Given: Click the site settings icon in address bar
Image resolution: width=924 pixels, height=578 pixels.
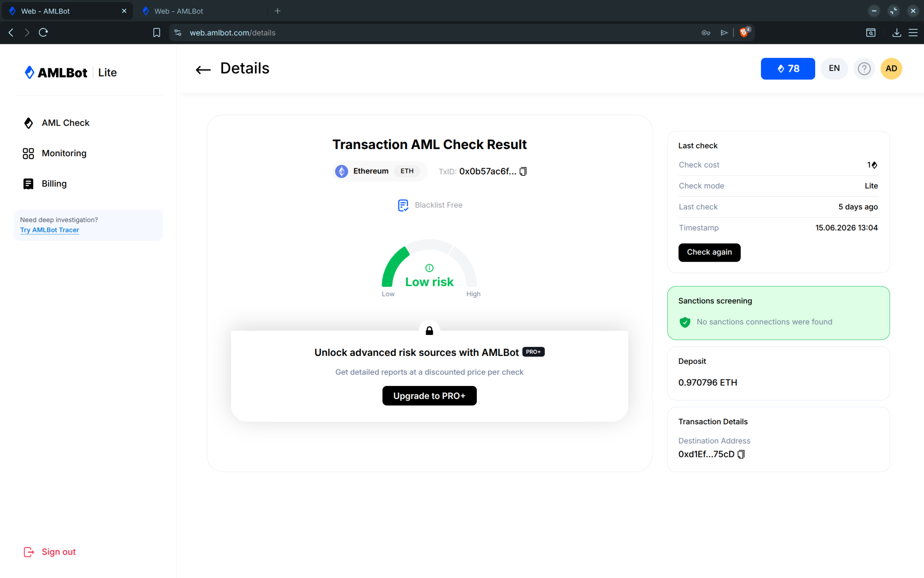Looking at the screenshot, I should tap(178, 33).
